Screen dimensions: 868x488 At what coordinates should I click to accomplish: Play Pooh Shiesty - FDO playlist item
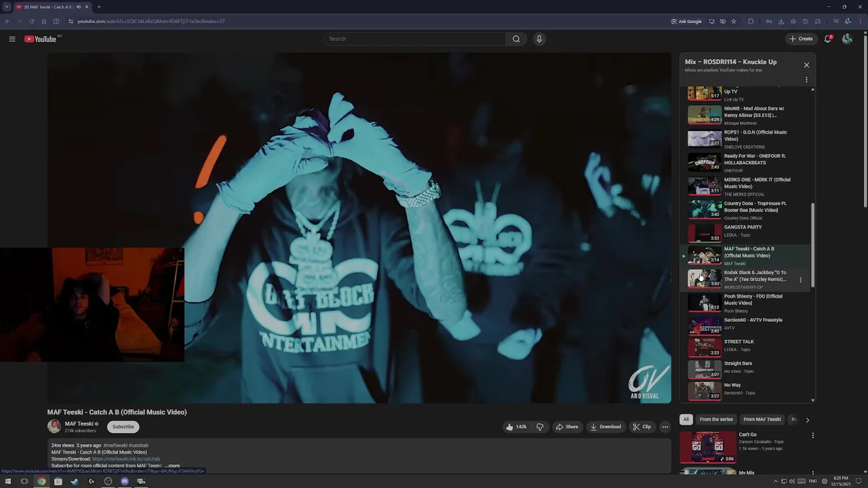coord(745,303)
